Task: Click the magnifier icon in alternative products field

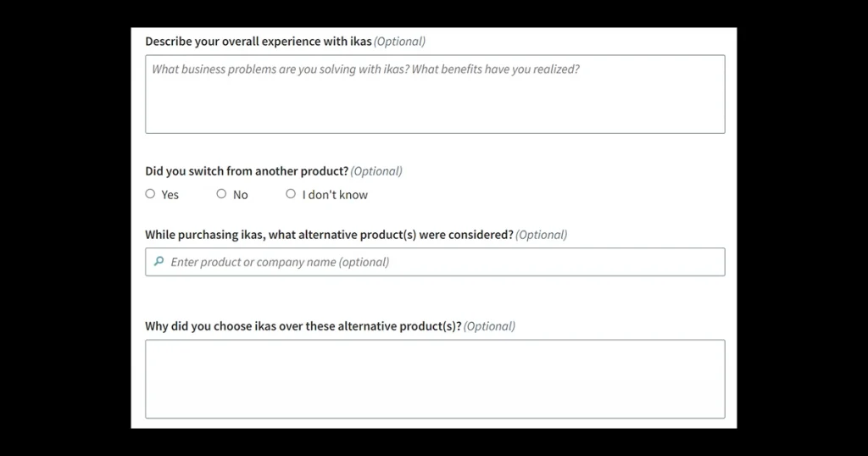Action: (x=159, y=261)
